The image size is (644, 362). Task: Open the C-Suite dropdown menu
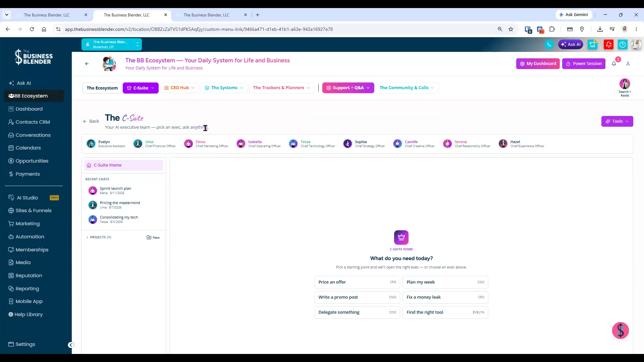[141, 88]
